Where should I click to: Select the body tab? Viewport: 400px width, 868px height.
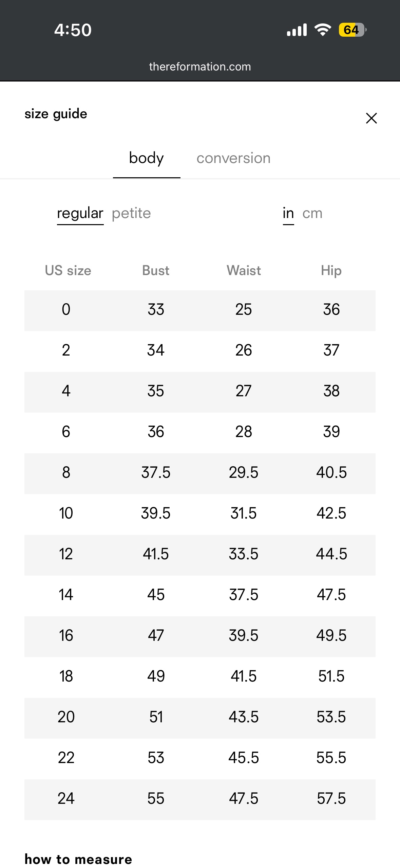point(147,158)
